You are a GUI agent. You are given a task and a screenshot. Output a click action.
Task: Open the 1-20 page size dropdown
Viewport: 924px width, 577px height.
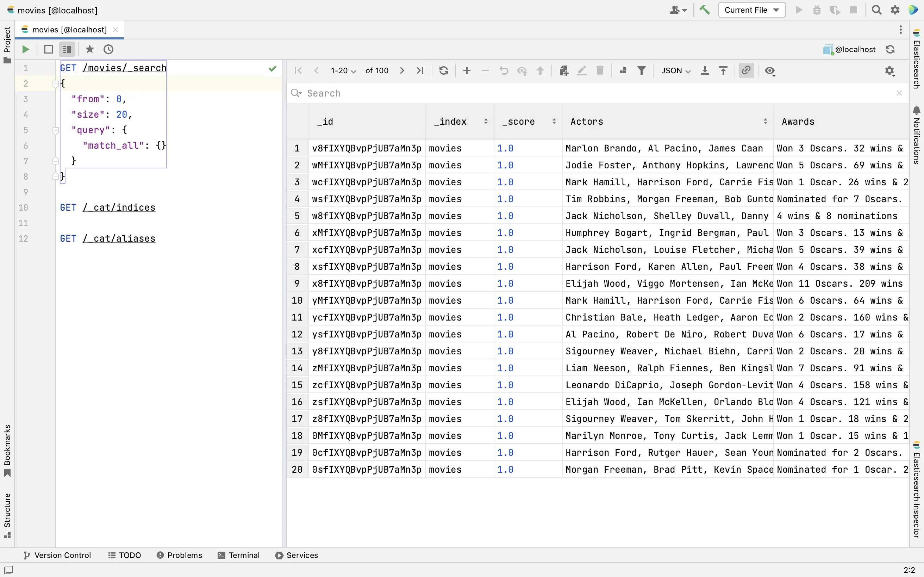tap(343, 70)
